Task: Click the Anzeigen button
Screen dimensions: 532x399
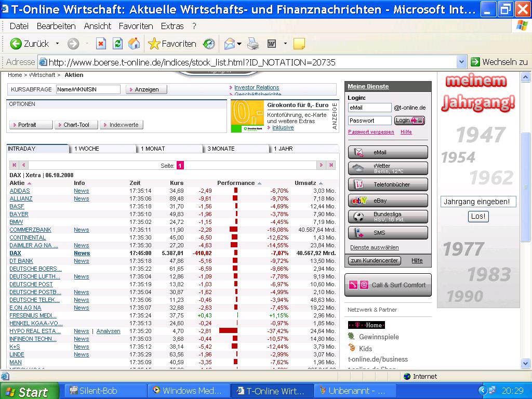Action: (146, 89)
